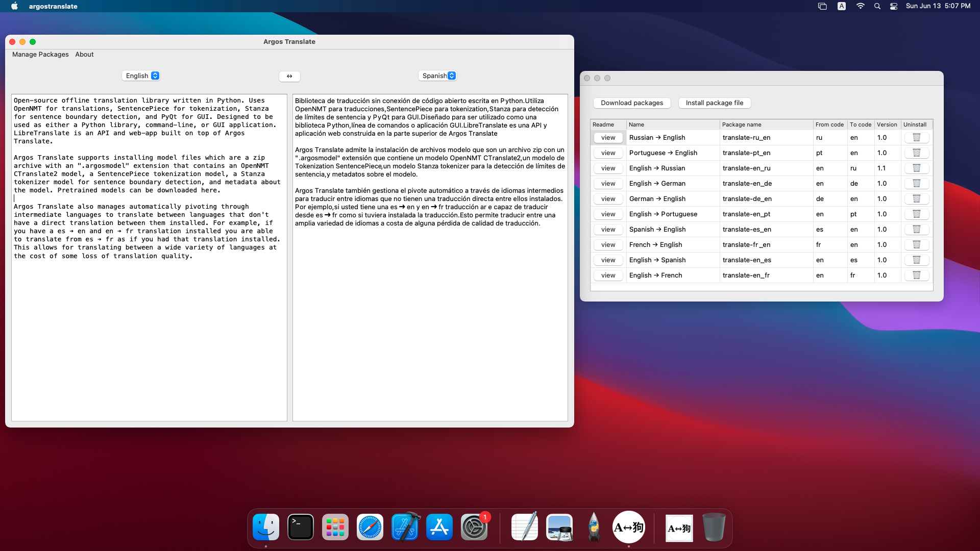Image resolution: width=980 pixels, height=551 pixels.
Task: View readme for French → English
Action: tap(608, 245)
